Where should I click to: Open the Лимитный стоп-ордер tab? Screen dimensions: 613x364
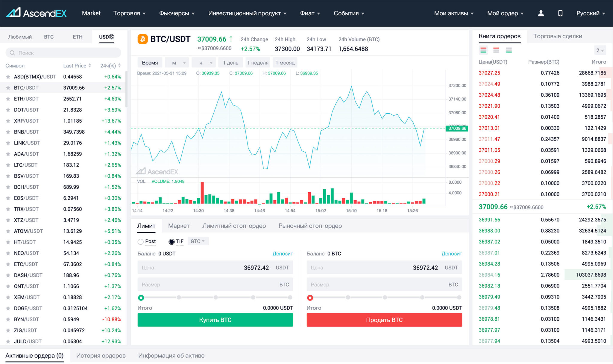(234, 226)
